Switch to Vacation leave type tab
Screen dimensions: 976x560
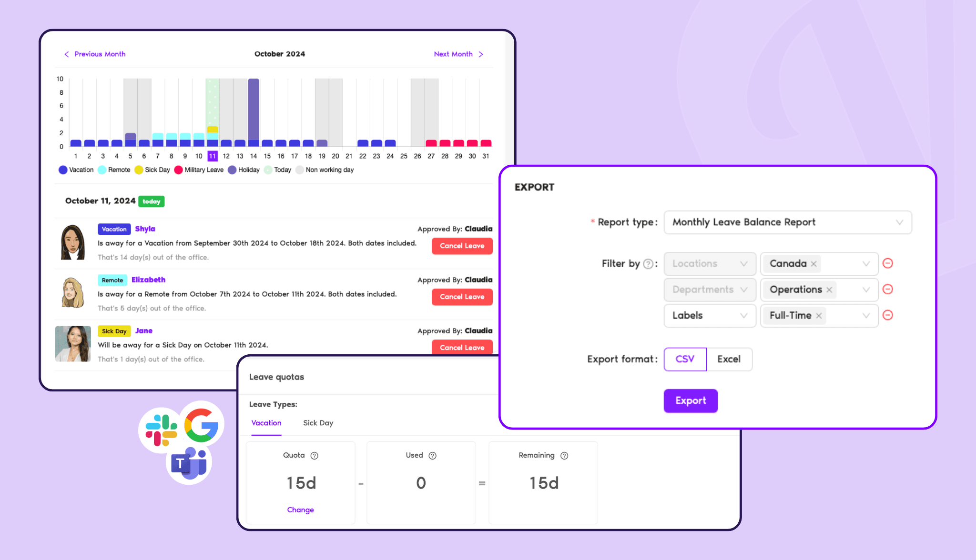(266, 422)
